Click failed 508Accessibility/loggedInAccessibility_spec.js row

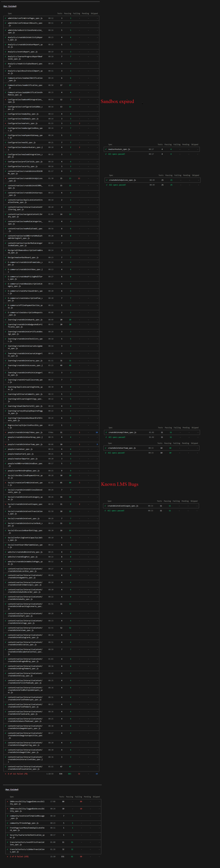(x=53, y=803)
